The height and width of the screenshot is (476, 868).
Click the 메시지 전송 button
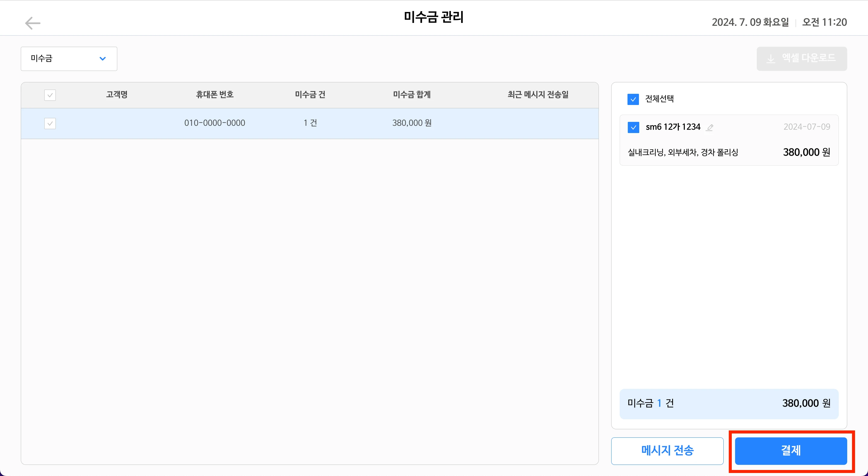pyautogui.click(x=667, y=451)
